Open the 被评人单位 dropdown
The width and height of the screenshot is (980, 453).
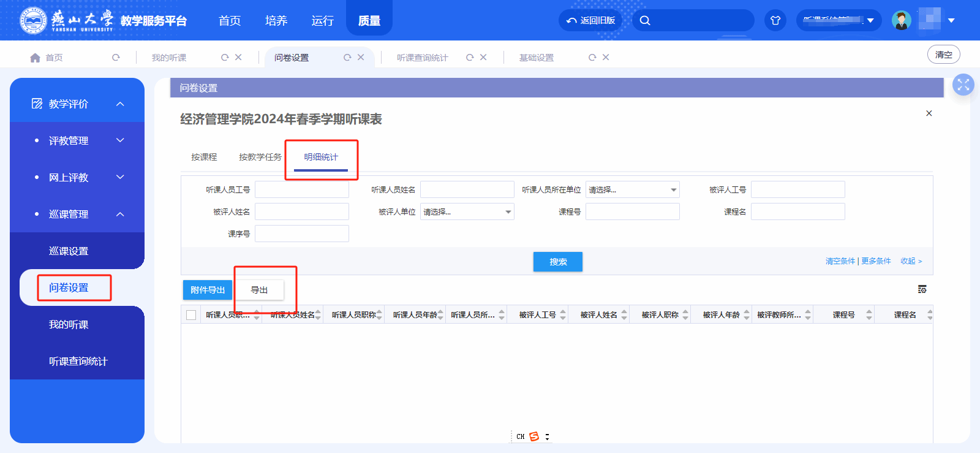pyautogui.click(x=467, y=212)
